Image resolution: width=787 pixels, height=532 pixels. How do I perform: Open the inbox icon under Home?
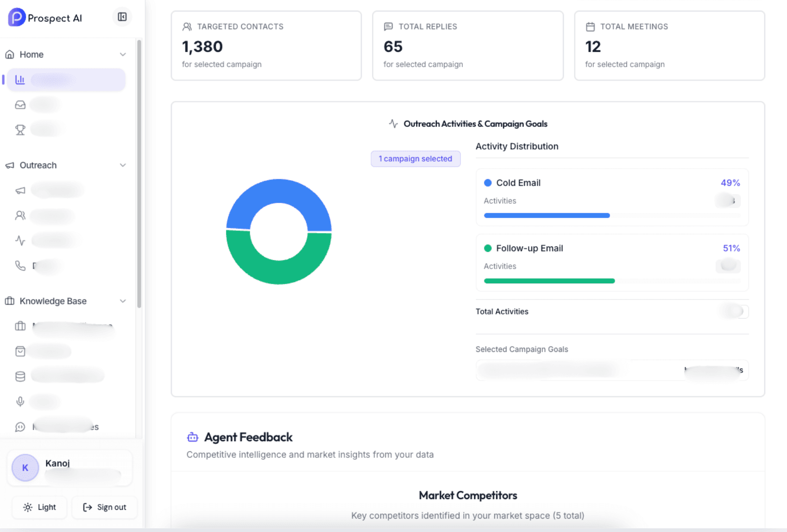(20, 104)
